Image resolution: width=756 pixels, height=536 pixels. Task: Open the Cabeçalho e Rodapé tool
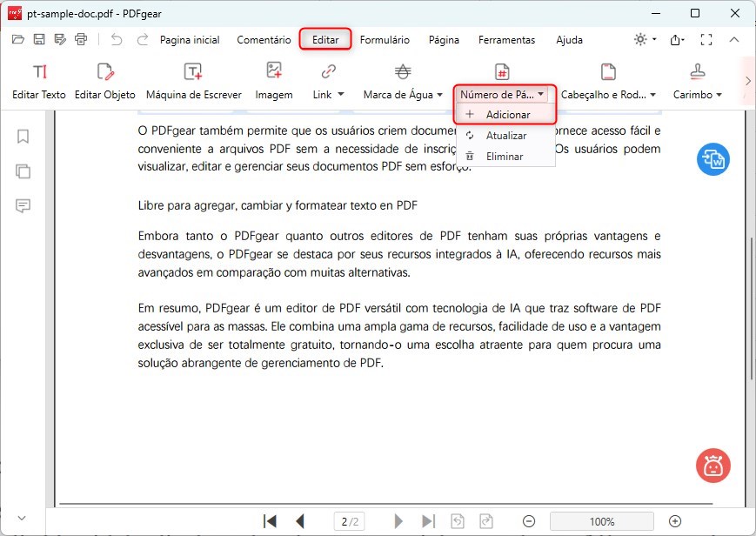coord(607,80)
